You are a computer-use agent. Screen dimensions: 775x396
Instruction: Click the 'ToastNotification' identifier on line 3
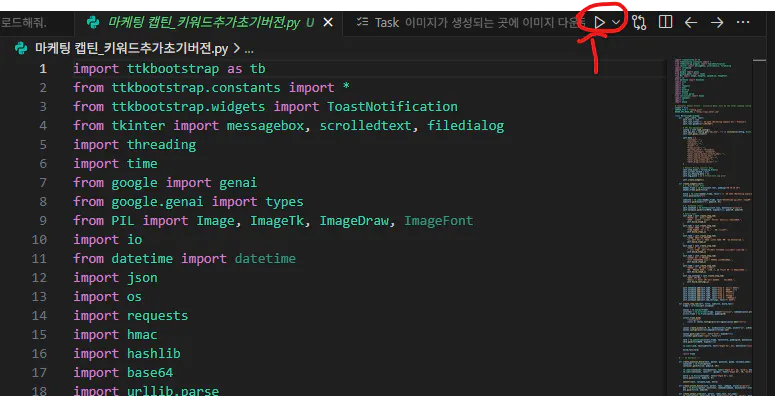click(392, 107)
